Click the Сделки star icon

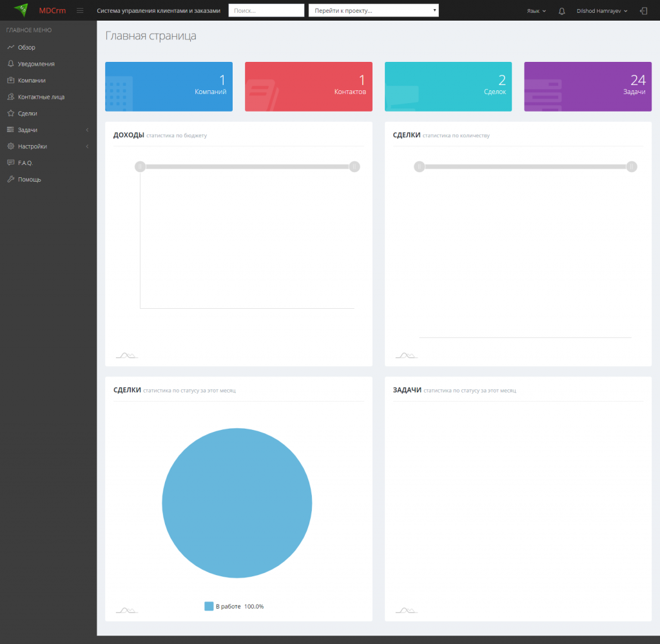(11, 113)
